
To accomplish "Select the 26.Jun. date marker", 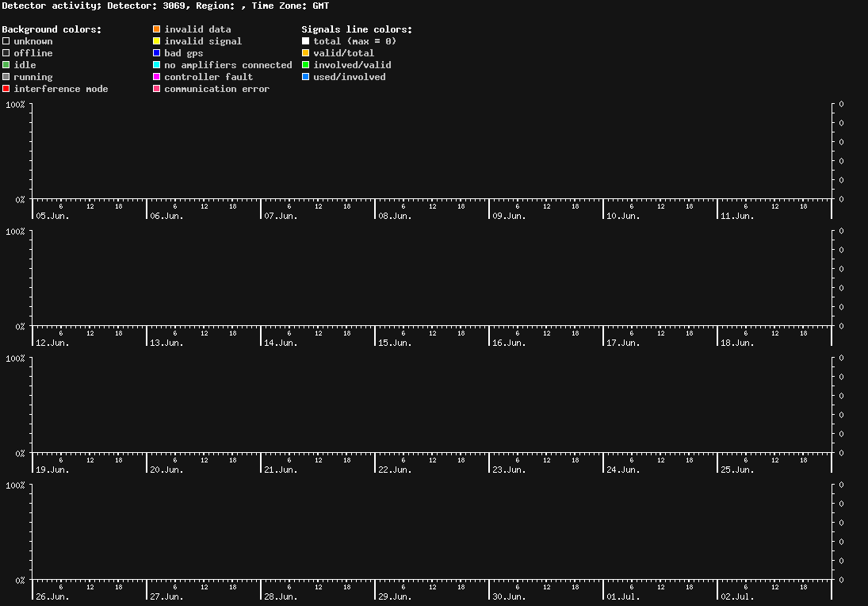I will 52,596.
